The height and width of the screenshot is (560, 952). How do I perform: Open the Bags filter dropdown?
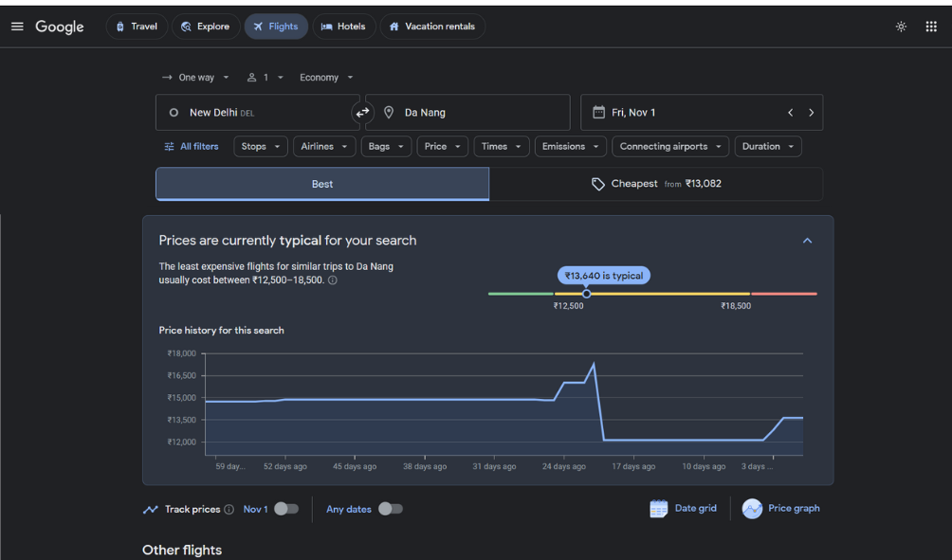(386, 146)
